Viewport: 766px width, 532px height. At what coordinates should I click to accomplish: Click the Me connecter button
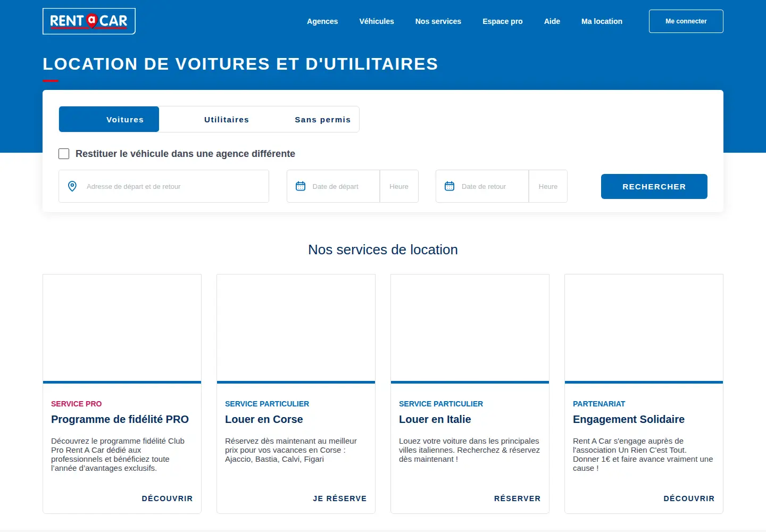point(686,21)
